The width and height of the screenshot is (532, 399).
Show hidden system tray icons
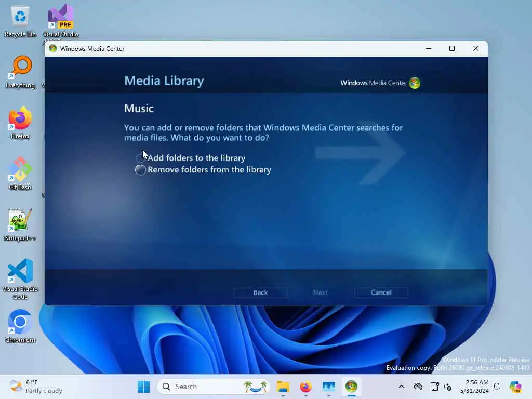402,387
